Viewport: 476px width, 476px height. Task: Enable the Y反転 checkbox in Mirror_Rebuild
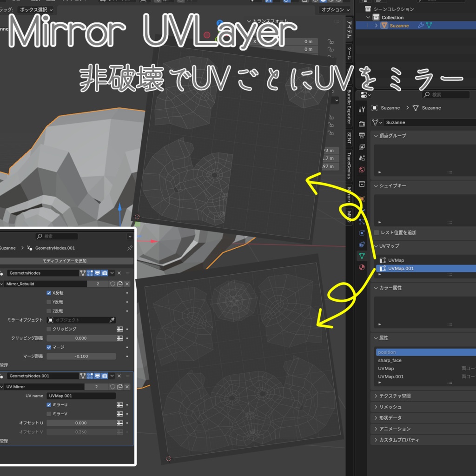tap(48, 302)
